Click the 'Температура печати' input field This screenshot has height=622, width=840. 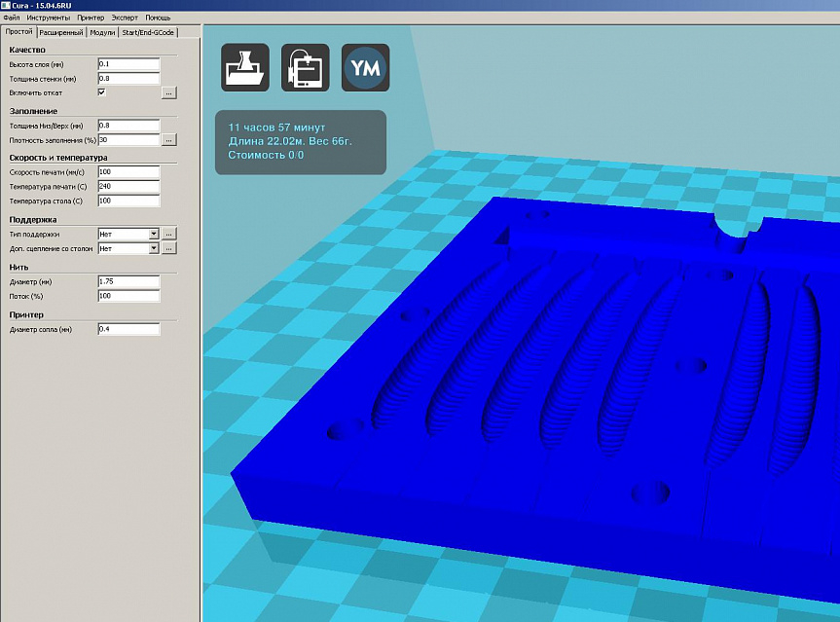coord(128,186)
